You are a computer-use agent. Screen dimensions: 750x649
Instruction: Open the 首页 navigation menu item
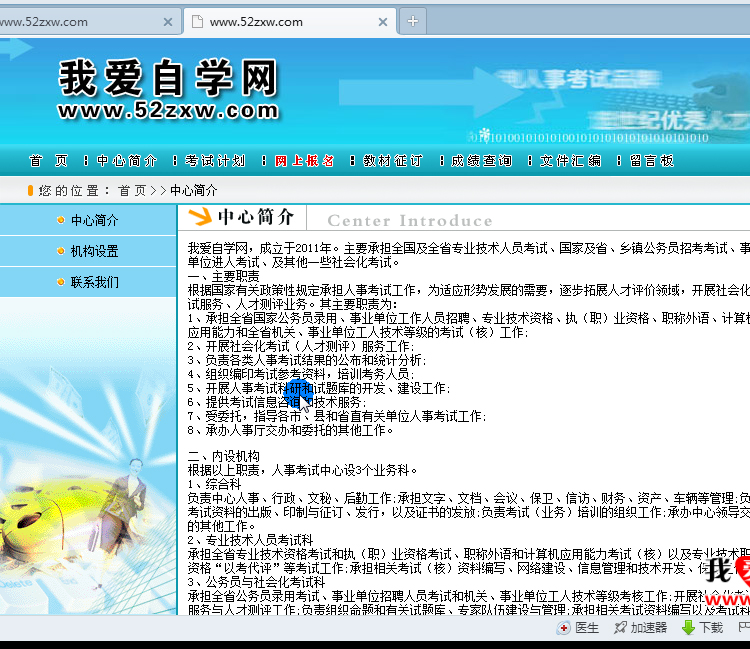48,161
